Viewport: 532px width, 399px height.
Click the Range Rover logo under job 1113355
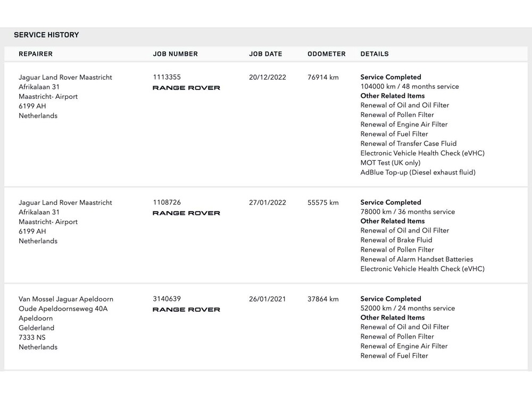[x=186, y=88]
